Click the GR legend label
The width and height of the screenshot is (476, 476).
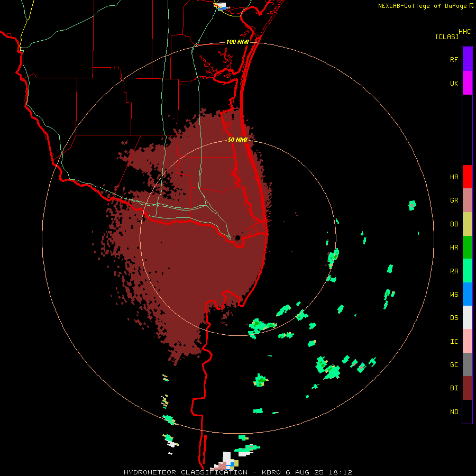pyautogui.click(x=454, y=200)
